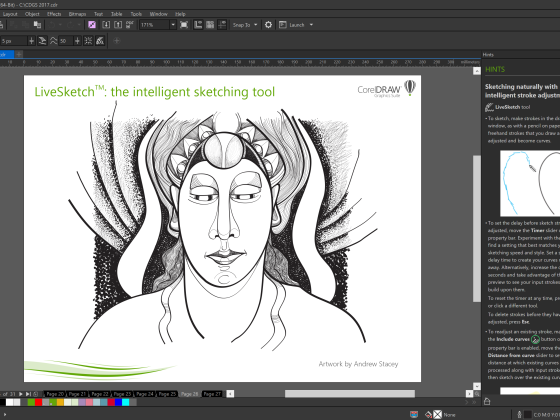
Task: Toggle Show guidelines button
Action: click(x=222, y=25)
